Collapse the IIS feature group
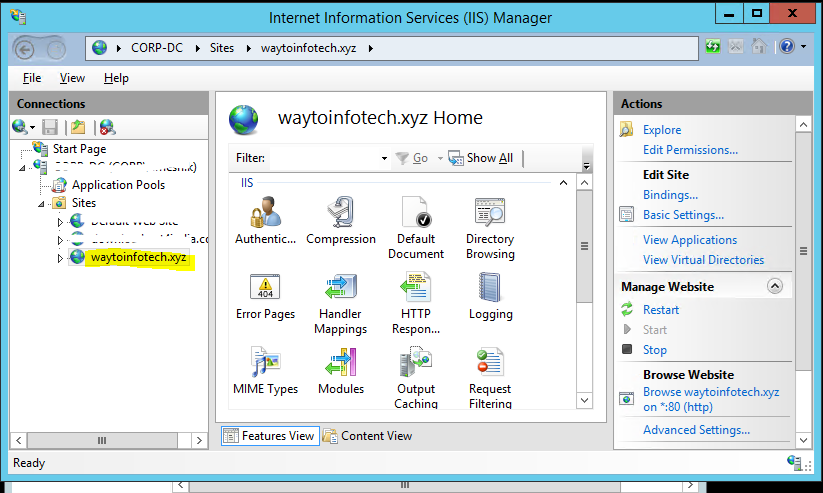Viewport: 823px width, 493px height. pos(563,183)
